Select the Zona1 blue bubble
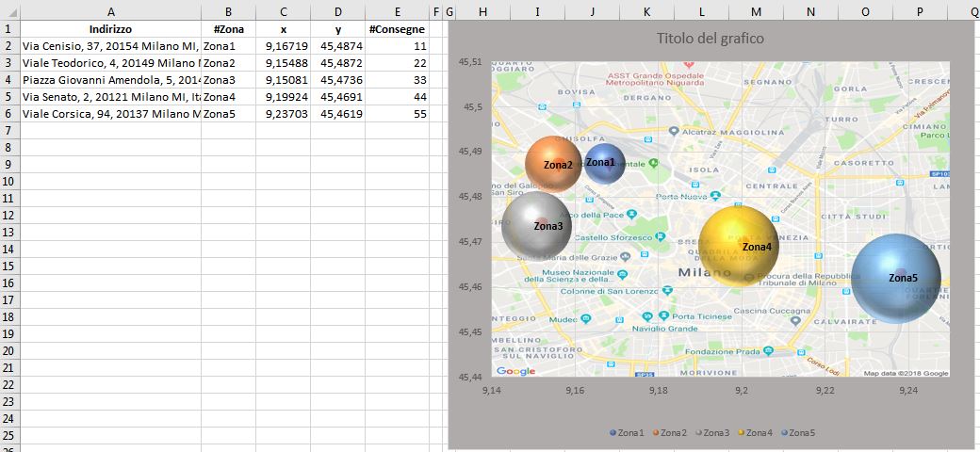The width and height of the screenshot is (980, 452). pyautogui.click(x=604, y=164)
